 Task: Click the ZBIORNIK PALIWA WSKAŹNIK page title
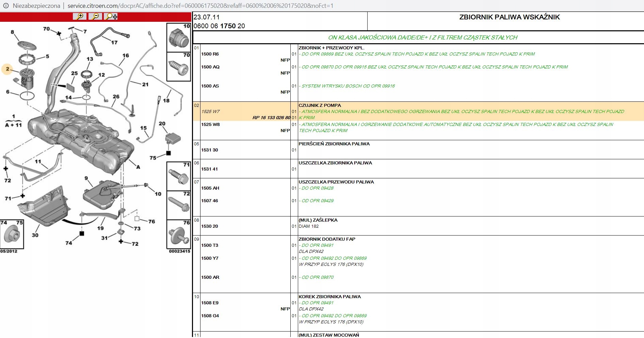(x=509, y=17)
